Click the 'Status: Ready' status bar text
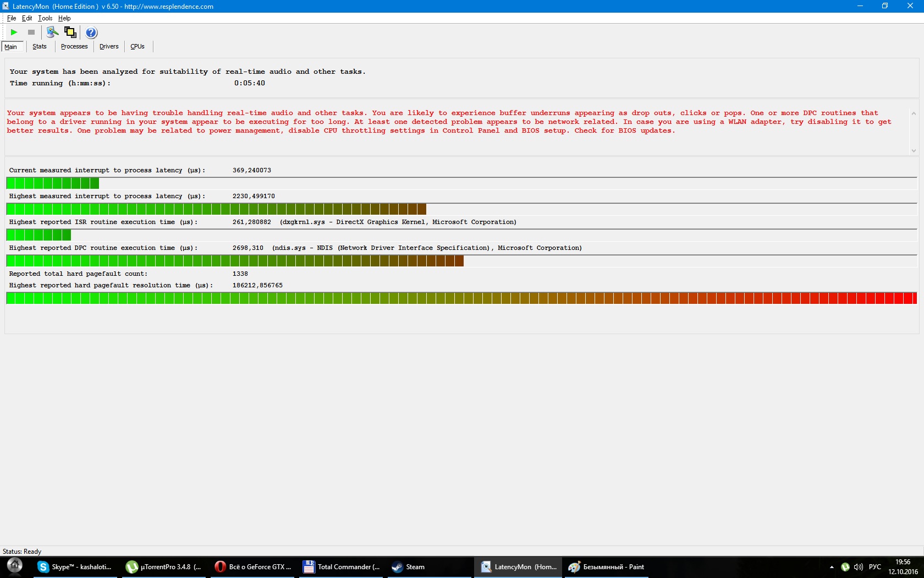 coord(22,552)
